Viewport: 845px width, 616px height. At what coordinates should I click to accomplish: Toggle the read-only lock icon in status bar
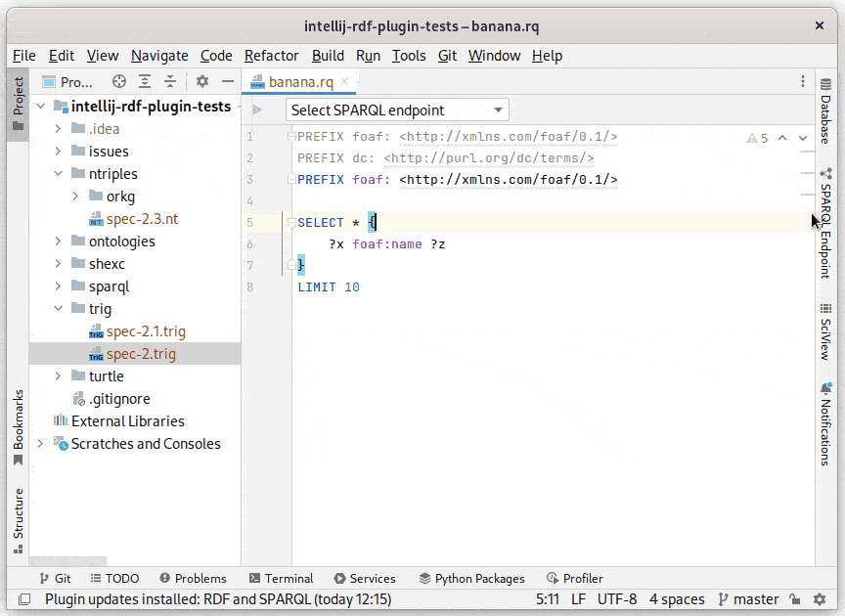coord(795,599)
